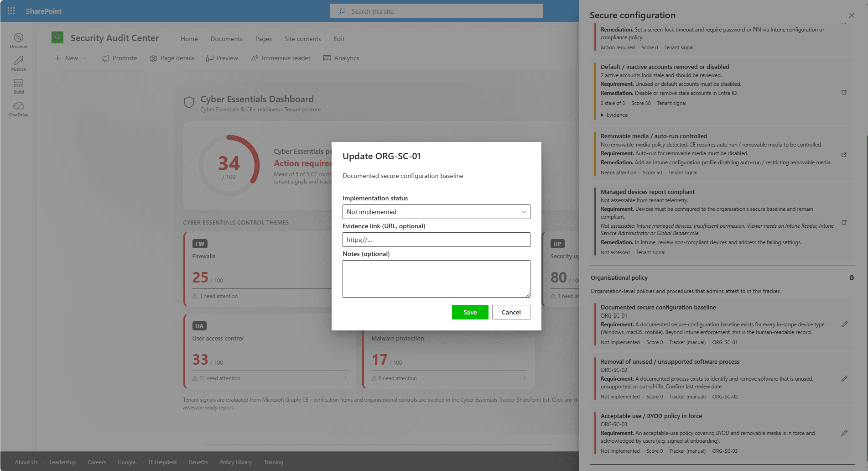Open Build in the left rail

pyautogui.click(x=19, y=86)
